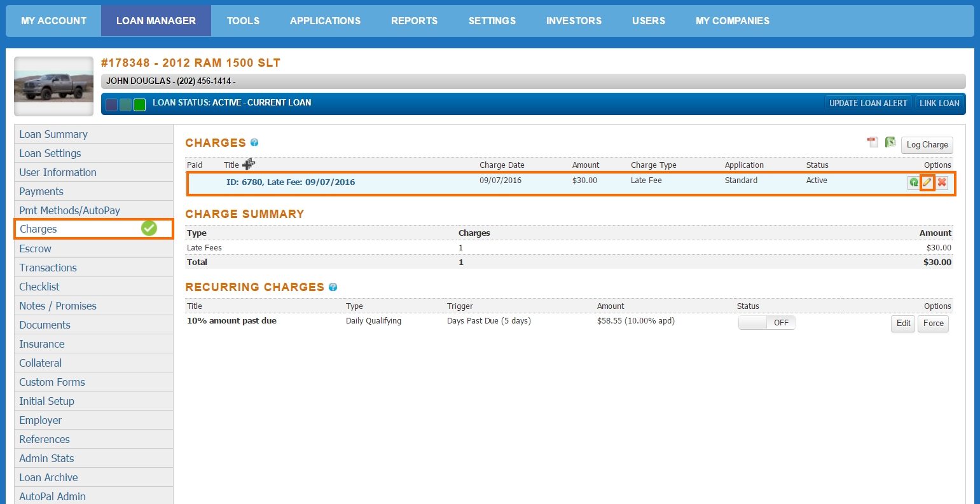980x504 pixels.
Task: Select the green loan status square
Action: tap(139, 105)
